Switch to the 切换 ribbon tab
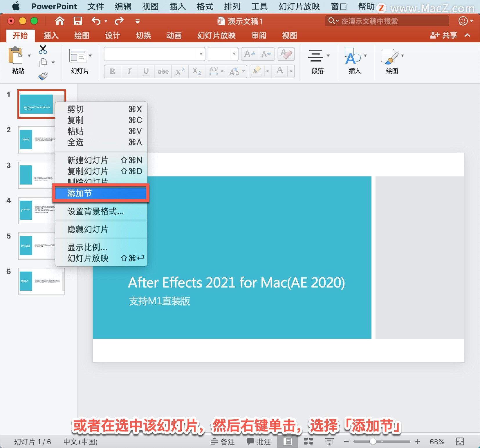This screenshot has height=448, width=480. coord(143,36)
